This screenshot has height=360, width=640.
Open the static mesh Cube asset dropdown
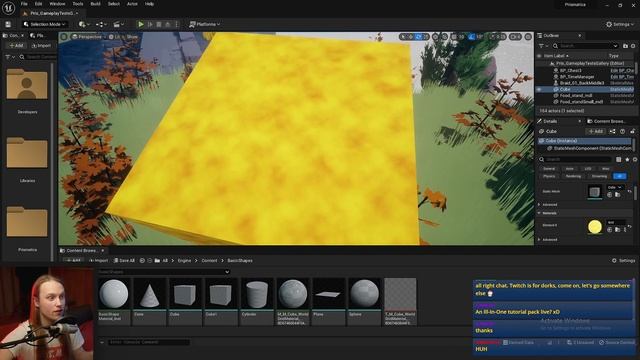coord(615,187)
